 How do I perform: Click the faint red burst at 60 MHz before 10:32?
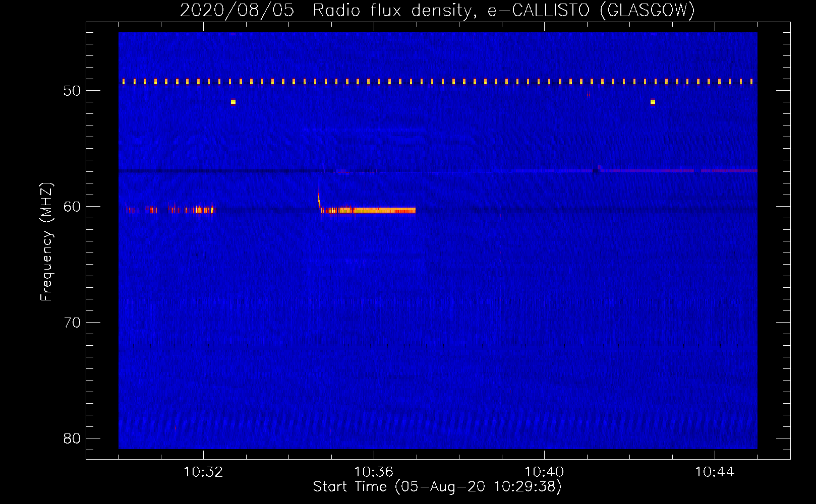tap(170, 209)
